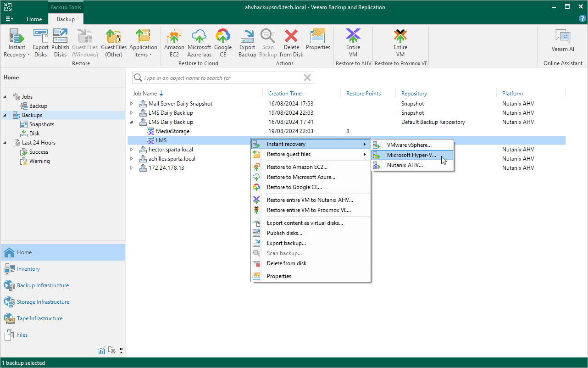588x368 pixels.
Task: Focus the object name search field
Action: point(222,78)
